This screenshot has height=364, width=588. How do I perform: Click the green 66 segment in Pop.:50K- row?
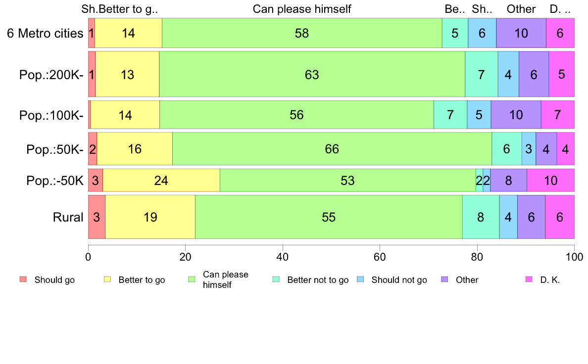click(332, 149)
